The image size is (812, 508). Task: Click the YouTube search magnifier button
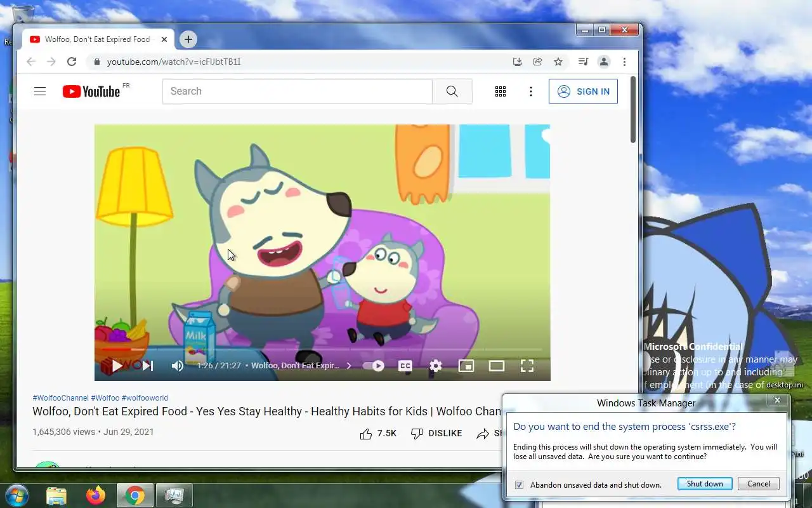click(x=452, y=91)
